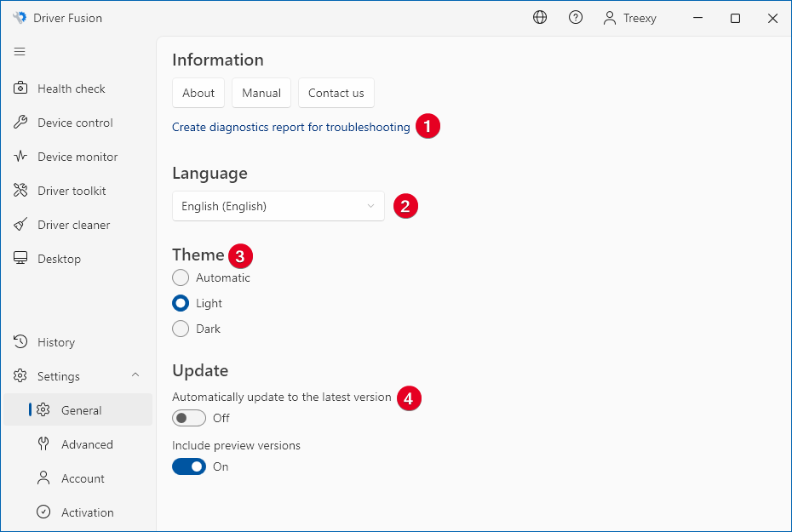Click the Treexy account name

640,18
